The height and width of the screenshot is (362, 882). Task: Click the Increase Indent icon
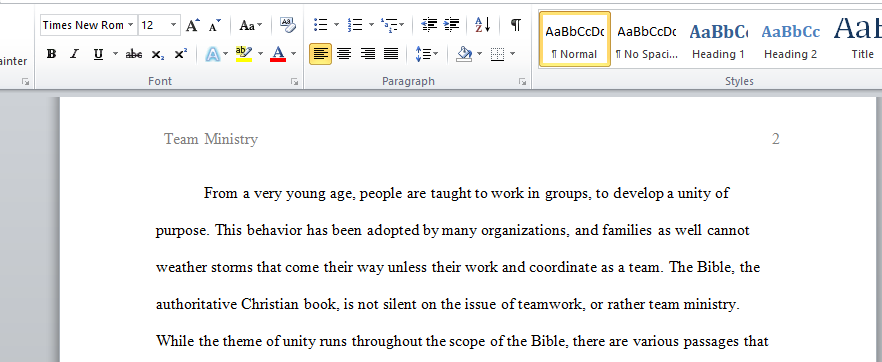click(451, 25)
